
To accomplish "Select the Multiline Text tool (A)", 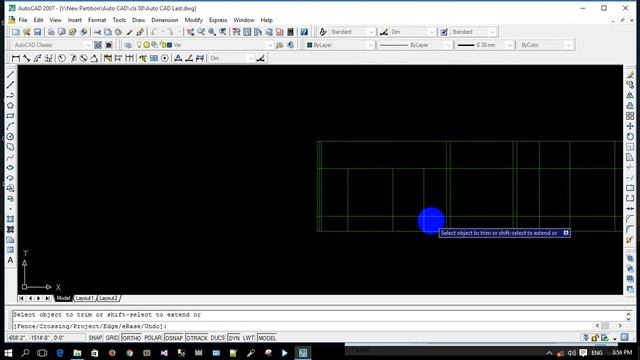I will click(x=10, y=260).
